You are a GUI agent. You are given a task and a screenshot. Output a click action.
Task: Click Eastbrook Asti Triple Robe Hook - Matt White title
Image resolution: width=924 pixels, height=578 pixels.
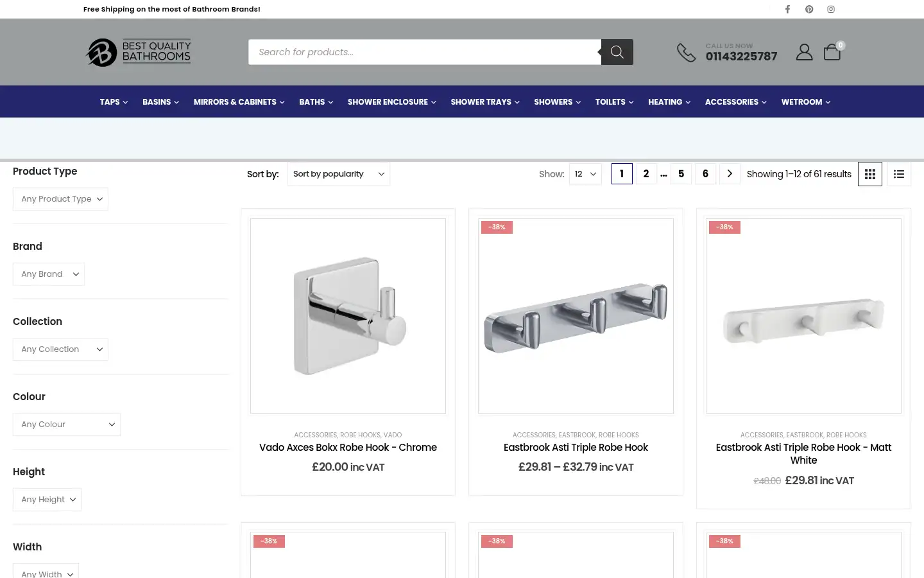pyautogui.click(x=803, y=454)
